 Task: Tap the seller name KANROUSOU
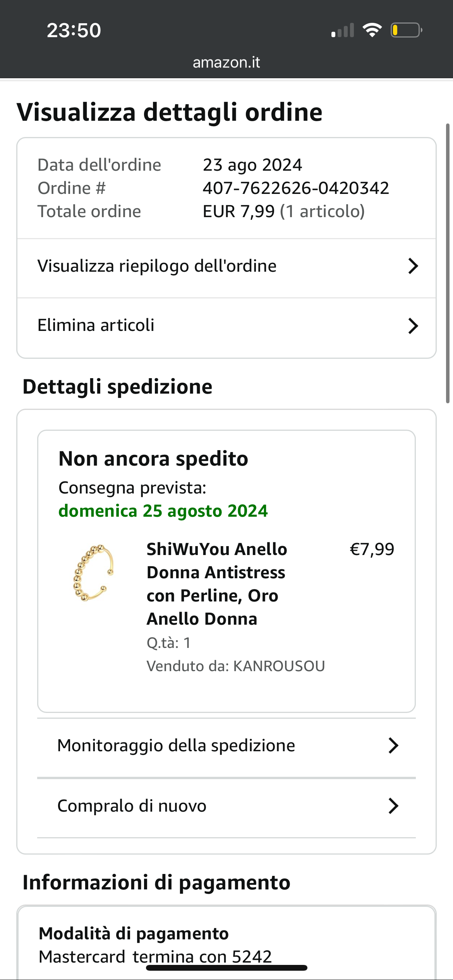279,666
